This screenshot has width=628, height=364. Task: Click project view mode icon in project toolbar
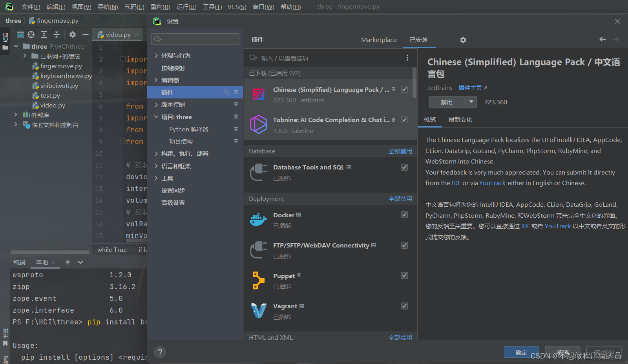point(20,35)
